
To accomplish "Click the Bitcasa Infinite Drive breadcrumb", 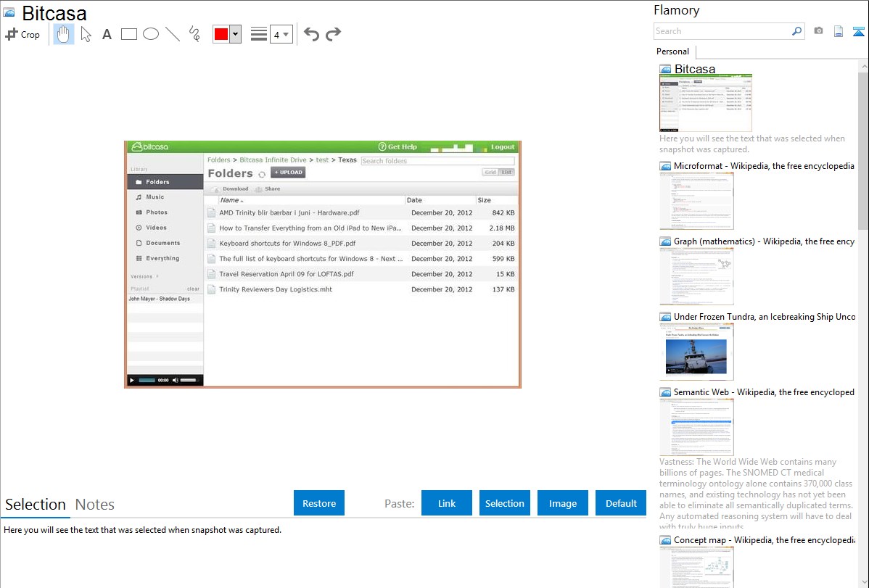I will click(x=273, y=160).
